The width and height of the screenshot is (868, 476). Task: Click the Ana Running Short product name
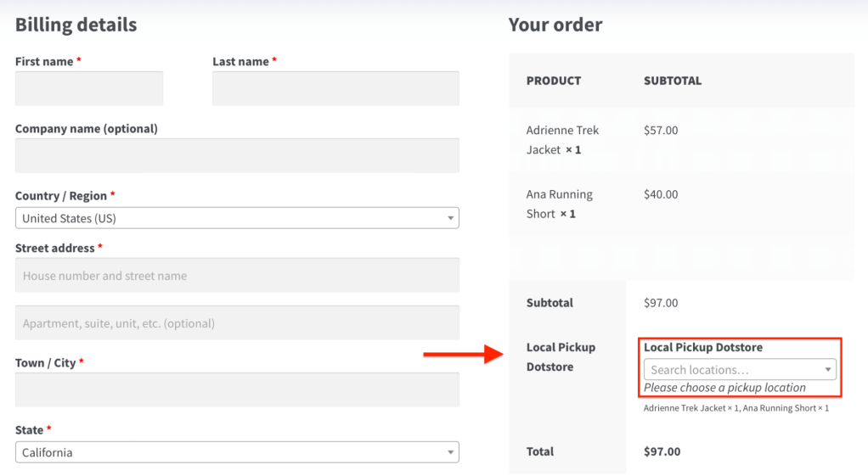point(559,204)
